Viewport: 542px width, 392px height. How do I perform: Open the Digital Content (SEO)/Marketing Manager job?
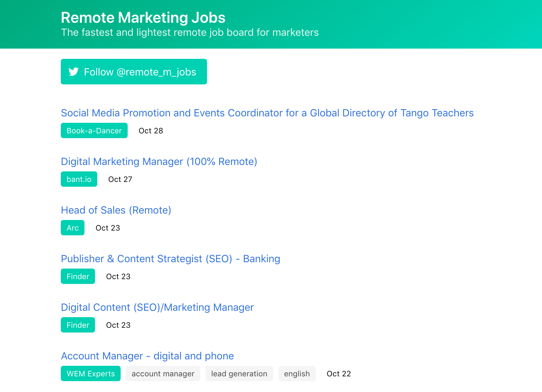pyautogui.click(x=157, y=307)
